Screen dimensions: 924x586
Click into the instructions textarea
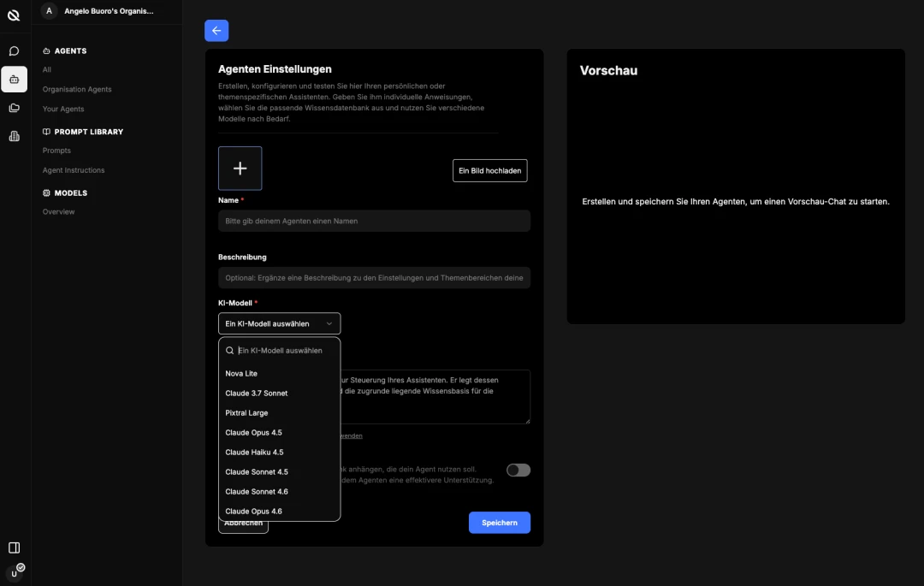coord(435,397)
